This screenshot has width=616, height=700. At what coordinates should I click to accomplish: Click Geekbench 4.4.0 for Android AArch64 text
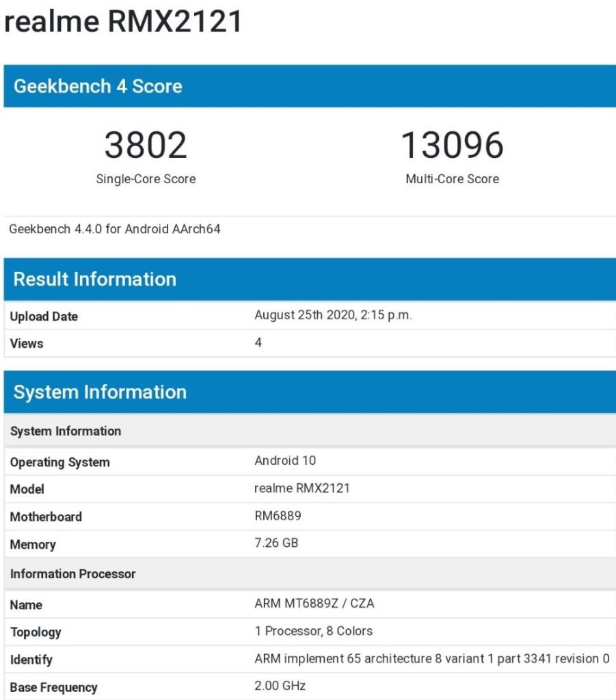[115, 229]
